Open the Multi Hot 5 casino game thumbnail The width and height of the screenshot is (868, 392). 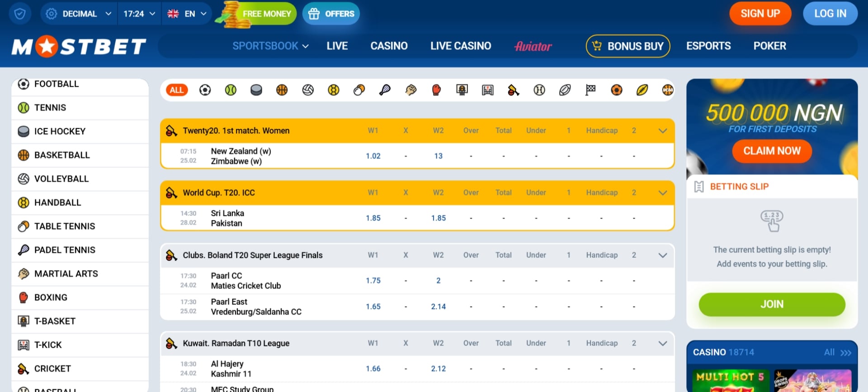point(731,380)
